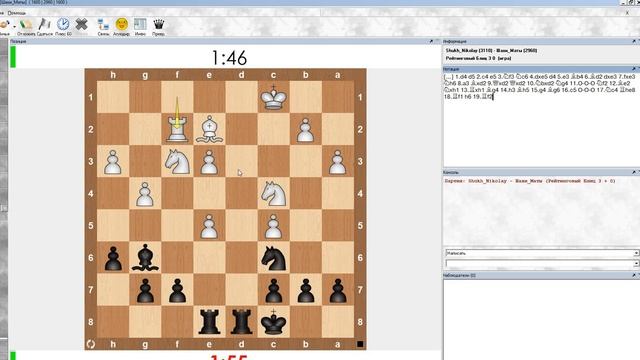This screenshot has width=640, height=360.
Task: Open the dropdown arrow beside the handshake icon
Action: 15,26
